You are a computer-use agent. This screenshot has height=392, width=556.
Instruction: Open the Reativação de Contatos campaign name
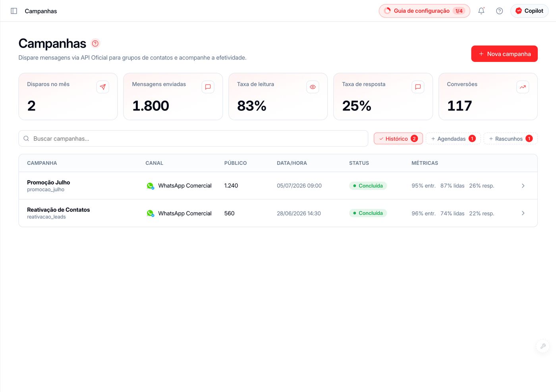[58, 210]
